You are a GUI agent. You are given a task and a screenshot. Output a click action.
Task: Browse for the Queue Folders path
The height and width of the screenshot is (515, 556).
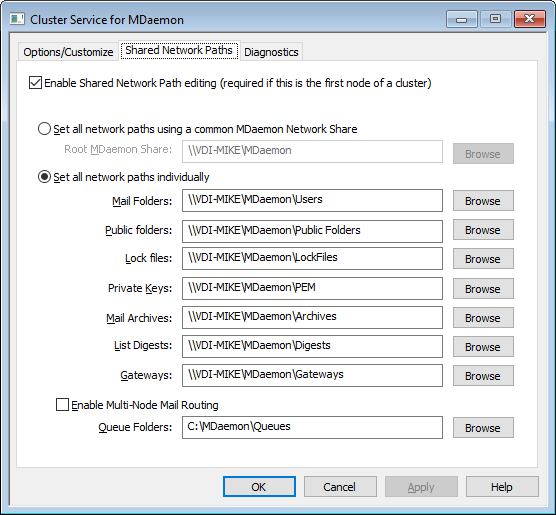(483, 428)
